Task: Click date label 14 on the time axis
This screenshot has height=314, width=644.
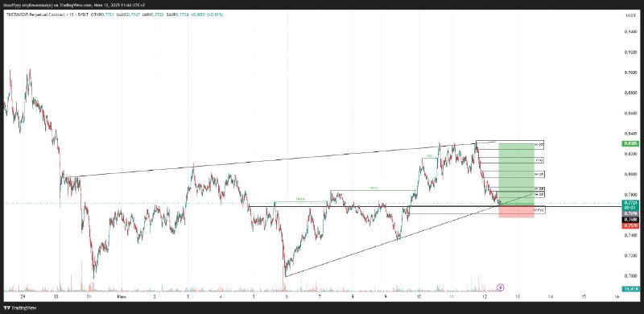Action: pos(551,297)
